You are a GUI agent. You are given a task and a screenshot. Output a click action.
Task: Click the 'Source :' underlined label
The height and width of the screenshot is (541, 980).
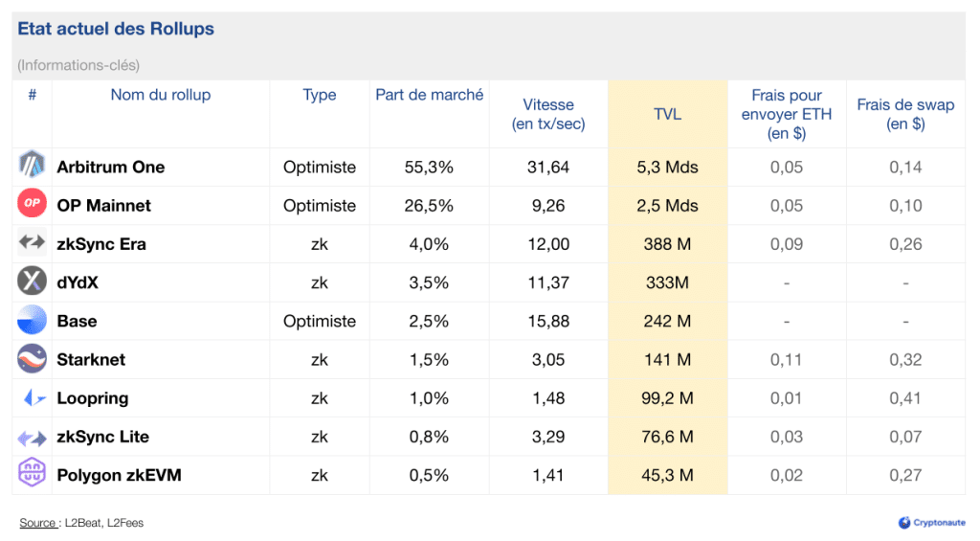click(39, 523)
